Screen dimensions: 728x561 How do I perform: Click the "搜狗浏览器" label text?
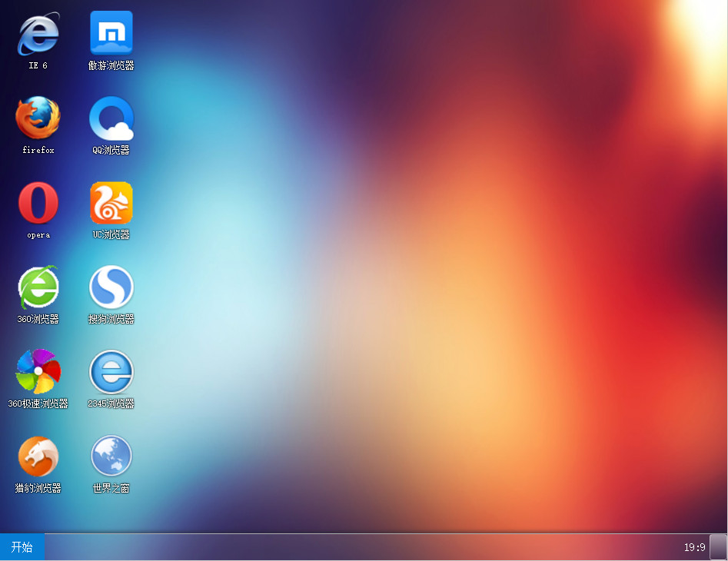[111, 319]
